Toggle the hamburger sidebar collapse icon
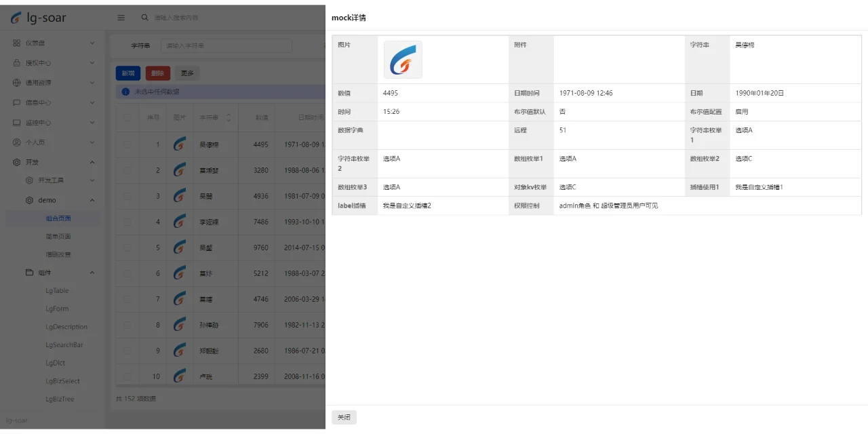Viewport: 868px width, 434px height. (121, 18)
